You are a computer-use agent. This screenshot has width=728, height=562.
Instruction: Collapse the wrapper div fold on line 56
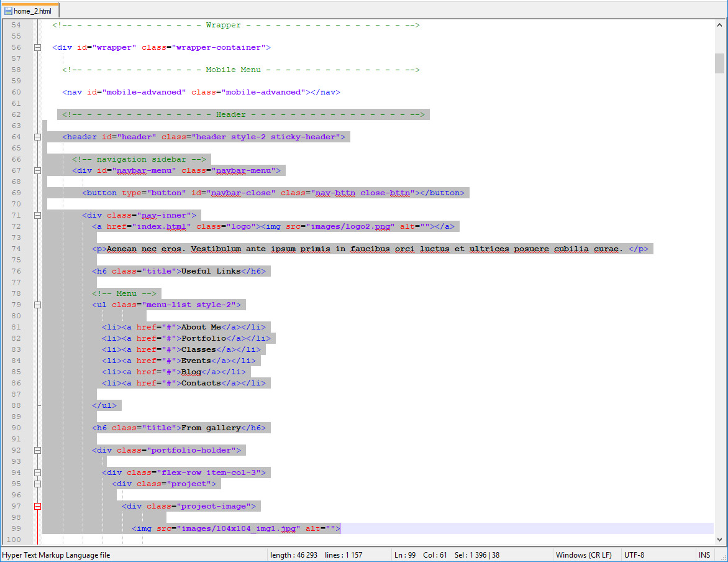38,47
